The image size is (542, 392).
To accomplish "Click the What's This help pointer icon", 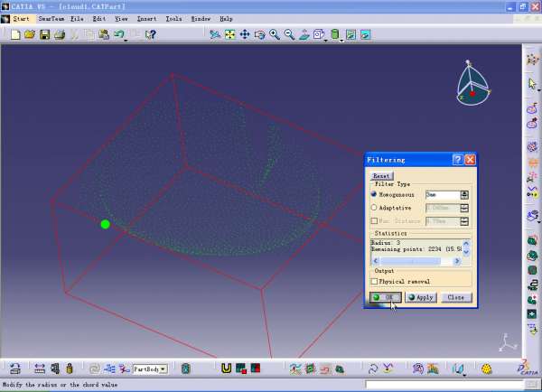I will pos(150,34).
